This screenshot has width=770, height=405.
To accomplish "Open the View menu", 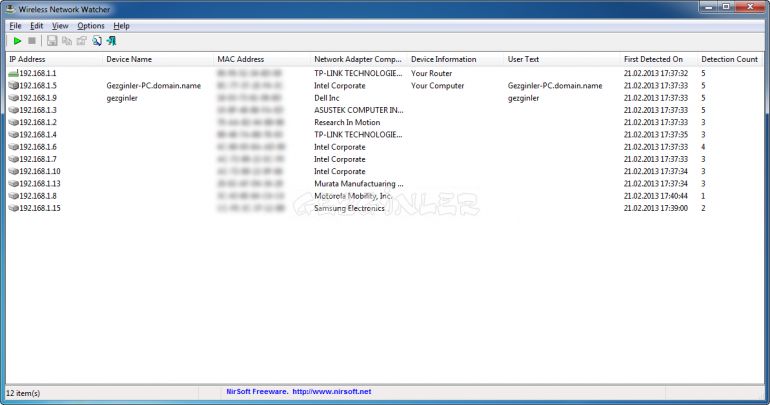I will tap(60, 26).
